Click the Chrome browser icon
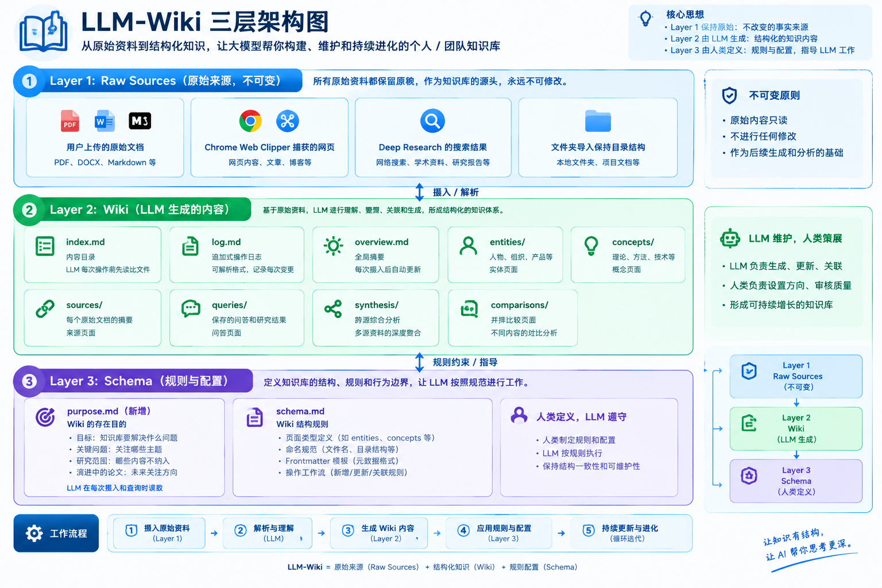The image size is (882, 588). (x=250, y=121)
